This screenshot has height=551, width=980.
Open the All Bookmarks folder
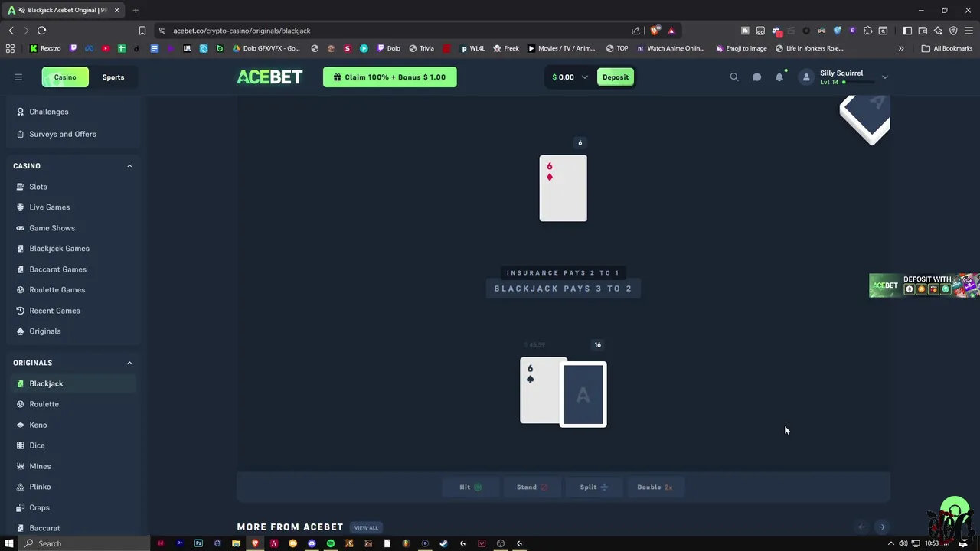[x=947, y=48]
